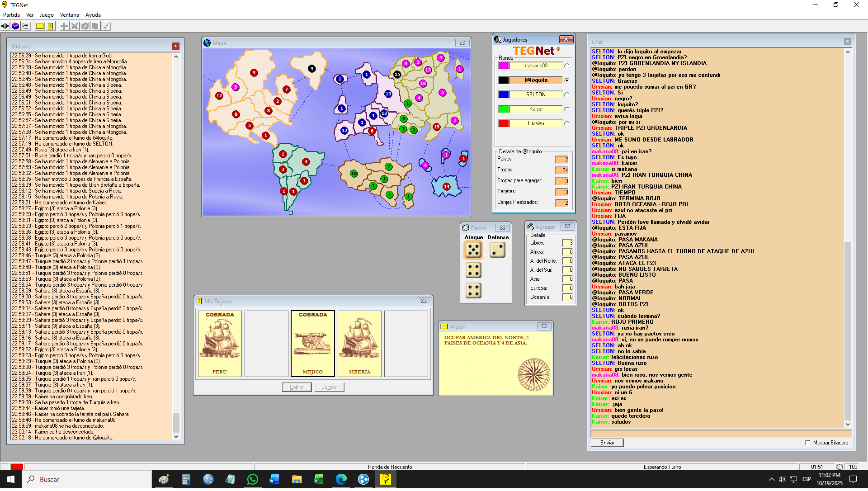Click the bulleted list toolbar icon
The width and height of the screenshot is (868, 491).
tap(25, 26)
